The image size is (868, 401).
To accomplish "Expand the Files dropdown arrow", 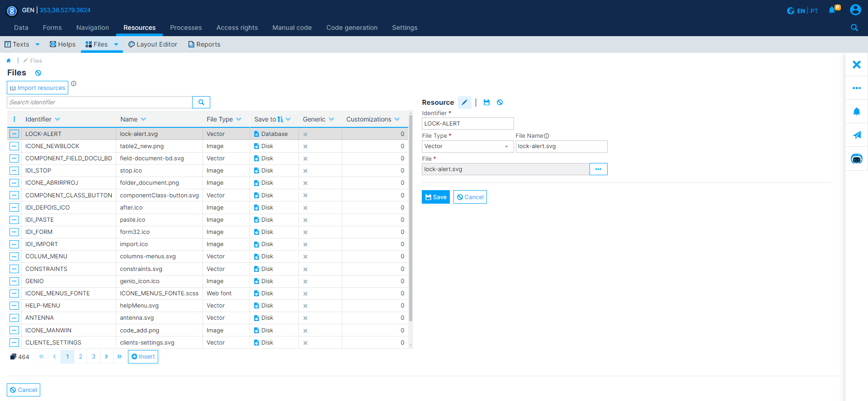I will coord(116,44).
